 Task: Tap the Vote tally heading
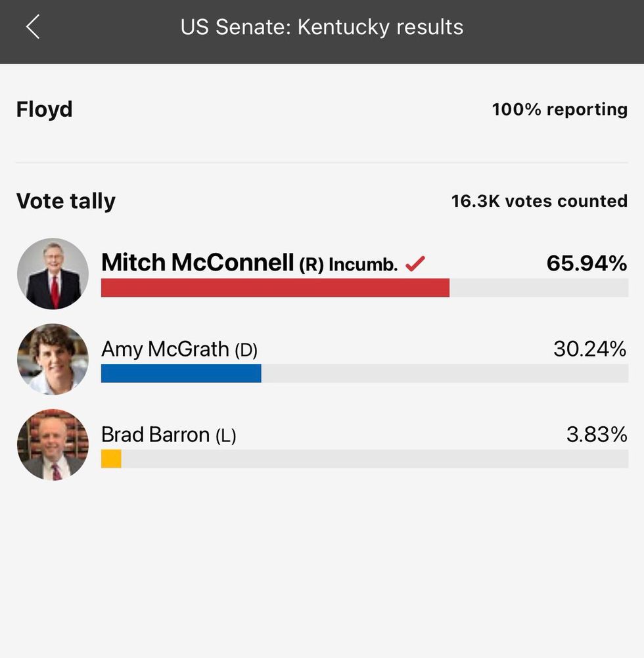pyautogui.click(x=66, y=202)
